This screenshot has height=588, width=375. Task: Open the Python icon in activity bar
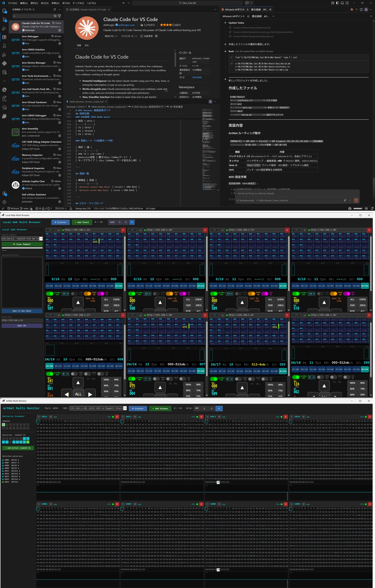tap(4, 64)
